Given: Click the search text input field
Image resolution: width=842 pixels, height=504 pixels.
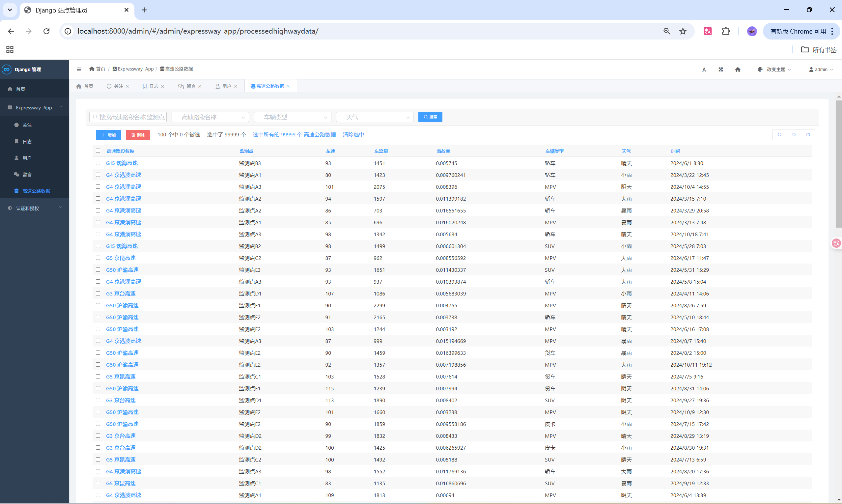Looking at the screenshot, I should [x=131, y=117].
